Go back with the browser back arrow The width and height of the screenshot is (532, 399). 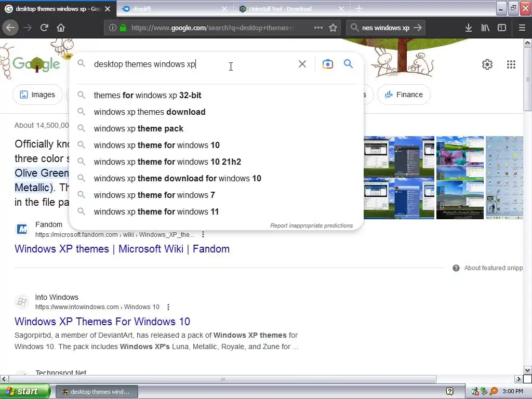tap(10, 28)
